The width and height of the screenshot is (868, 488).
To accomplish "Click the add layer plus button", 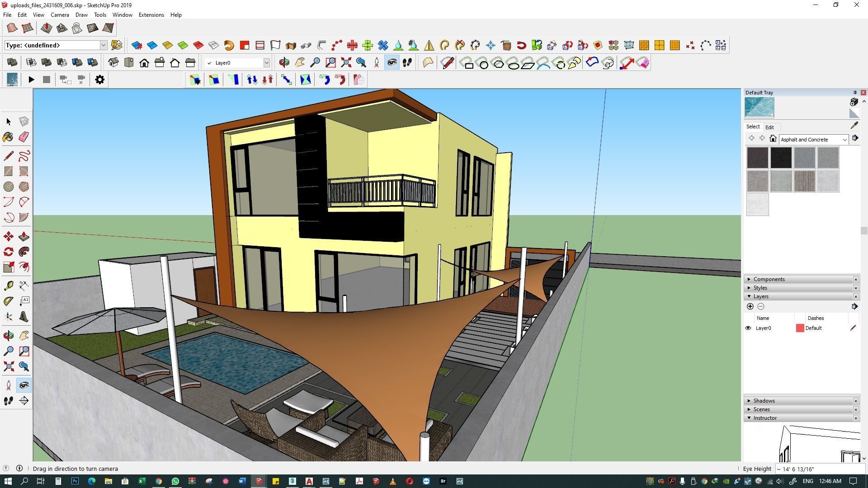I will pyautogui.click(x=750, y=306).
